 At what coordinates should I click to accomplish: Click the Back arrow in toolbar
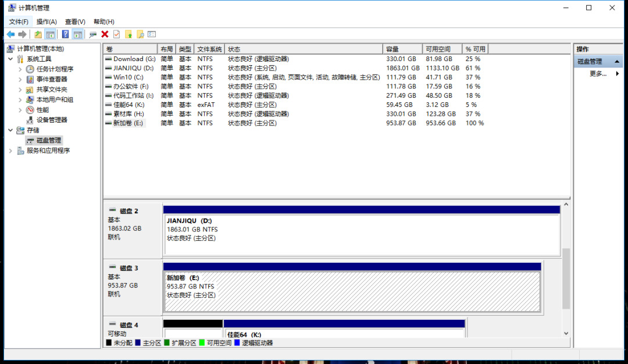click(x=10, y=34)
